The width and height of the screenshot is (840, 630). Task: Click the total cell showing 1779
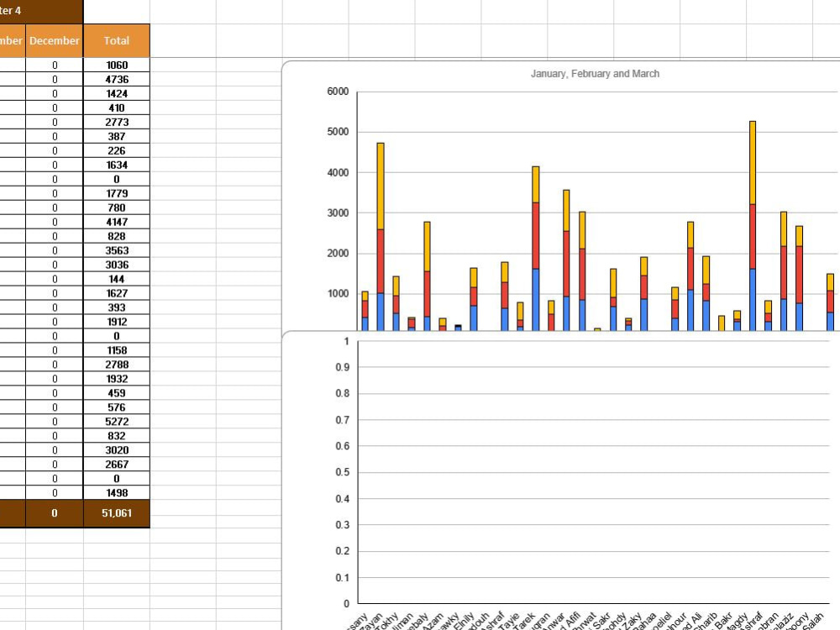pos(116,193)
